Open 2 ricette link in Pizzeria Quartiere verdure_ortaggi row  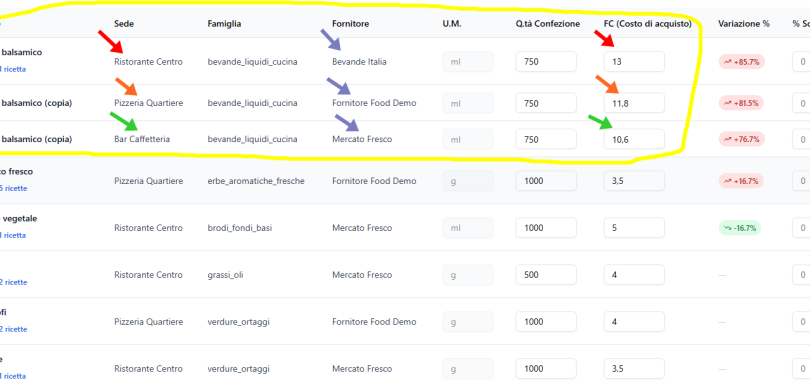[14, 329]
